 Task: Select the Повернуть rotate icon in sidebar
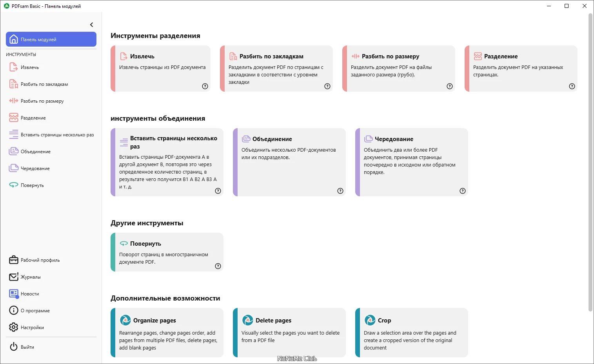coord(13,185)
